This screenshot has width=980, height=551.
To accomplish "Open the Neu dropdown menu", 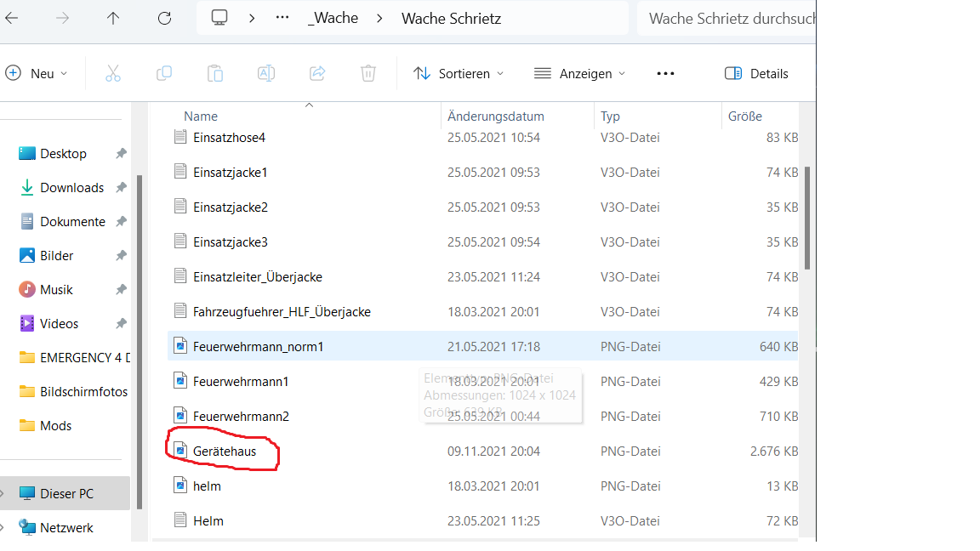I will [x=37, y=74].
